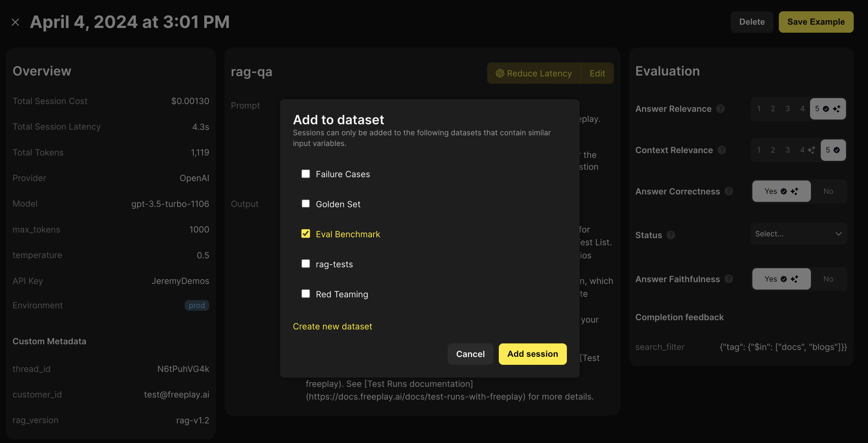
Task: Close the session view with X icon
Action: pyautogui.click(x=15, y=22)
